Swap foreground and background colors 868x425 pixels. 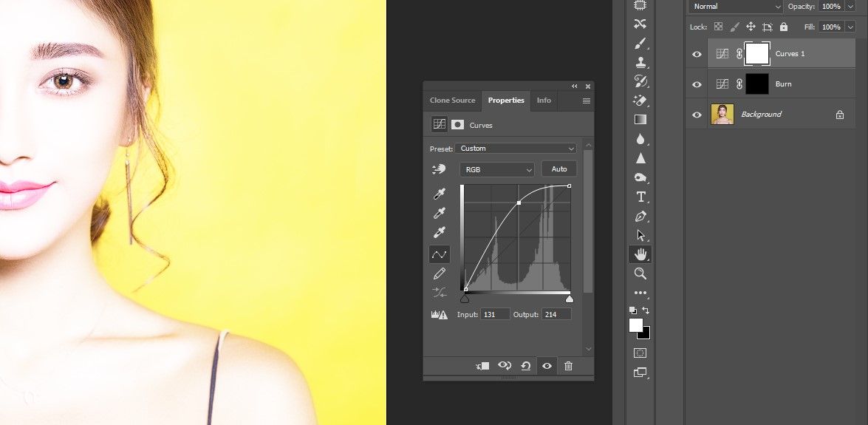click(646, 310)
